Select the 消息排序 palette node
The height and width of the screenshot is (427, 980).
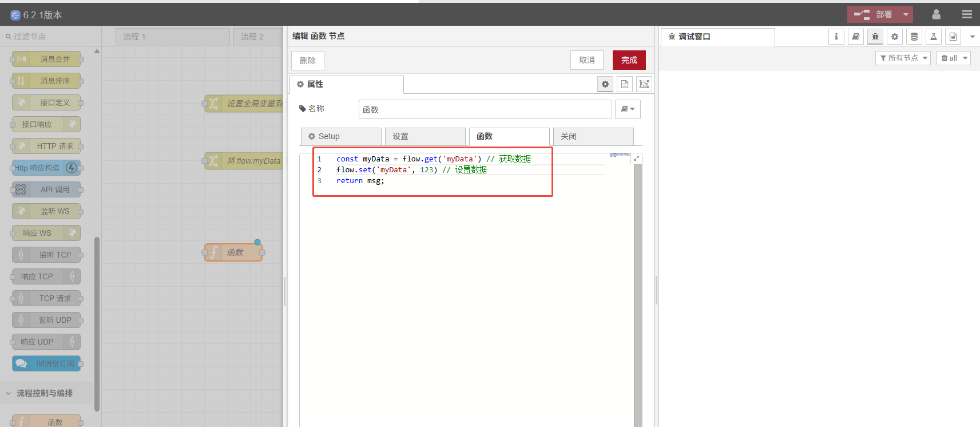pos(46,81)
